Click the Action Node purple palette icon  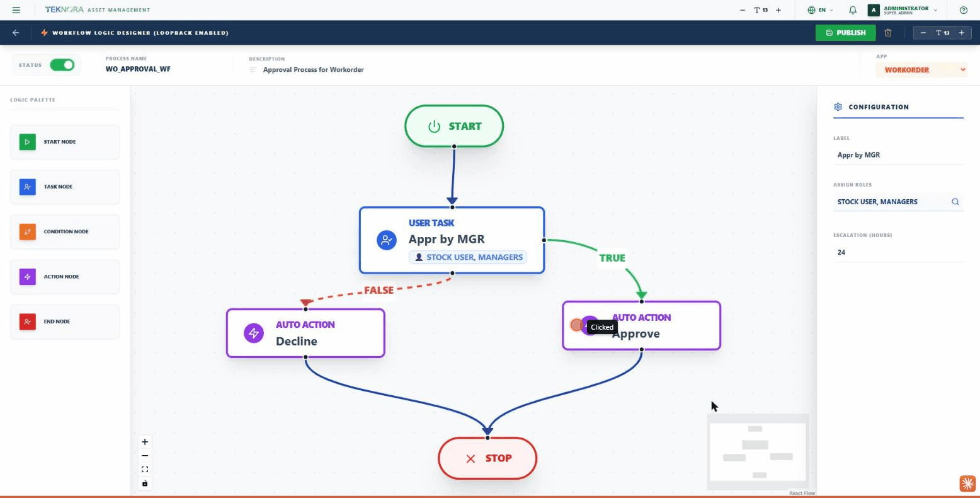tap(27, 276)
